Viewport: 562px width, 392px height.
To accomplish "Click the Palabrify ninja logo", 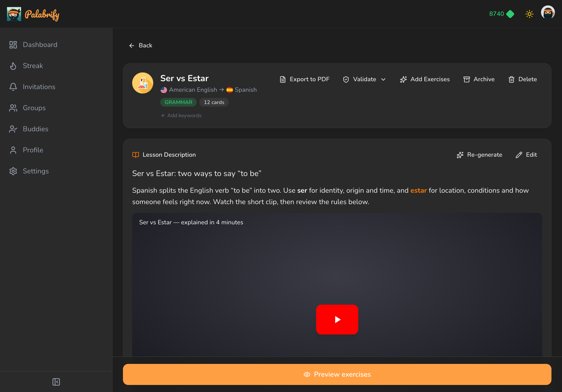I will (14, 14).
